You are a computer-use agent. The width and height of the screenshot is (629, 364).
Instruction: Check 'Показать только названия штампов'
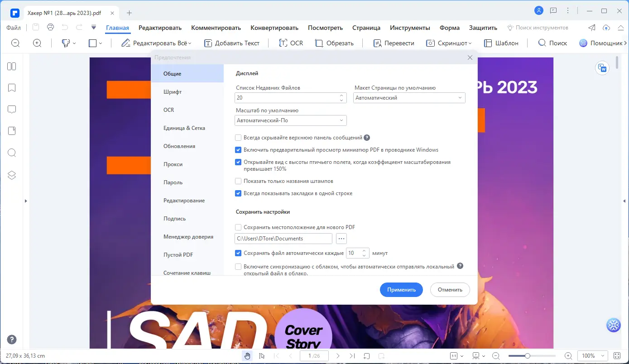click(x=238, y=181)
